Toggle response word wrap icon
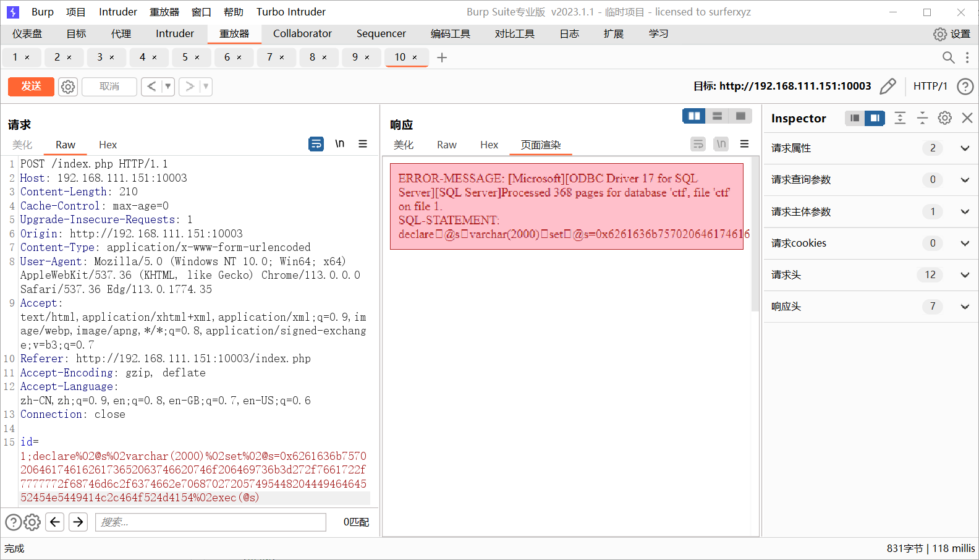 click(x=698, y=144)
